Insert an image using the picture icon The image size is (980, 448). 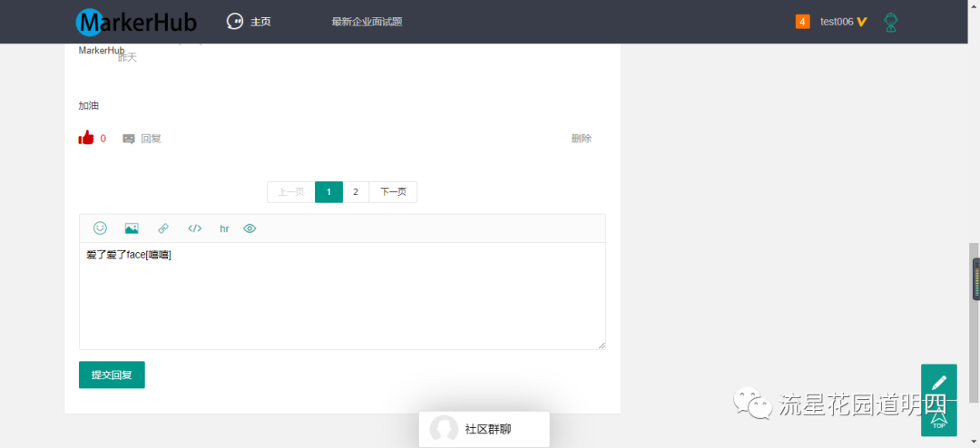coord(132,229)
